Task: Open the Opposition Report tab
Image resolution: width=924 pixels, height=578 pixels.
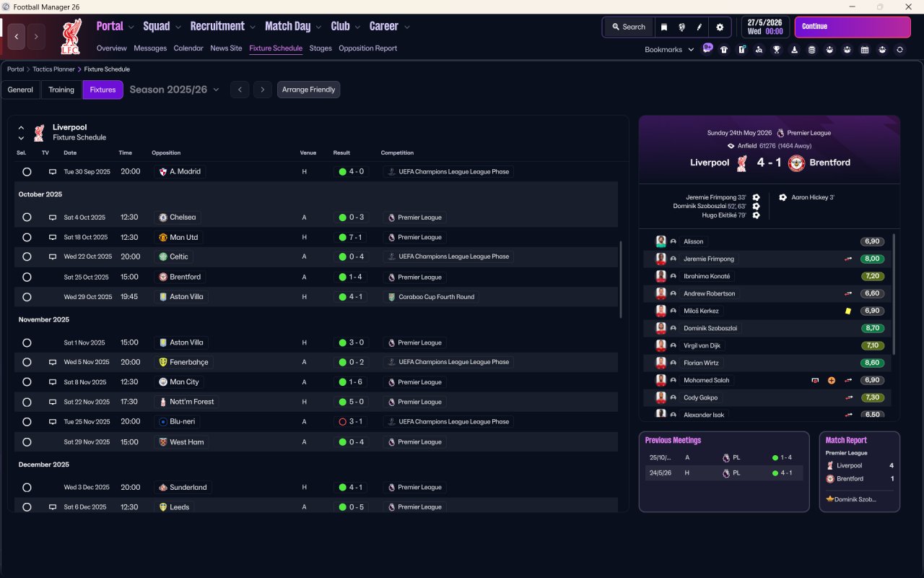Action: [367, 48]
